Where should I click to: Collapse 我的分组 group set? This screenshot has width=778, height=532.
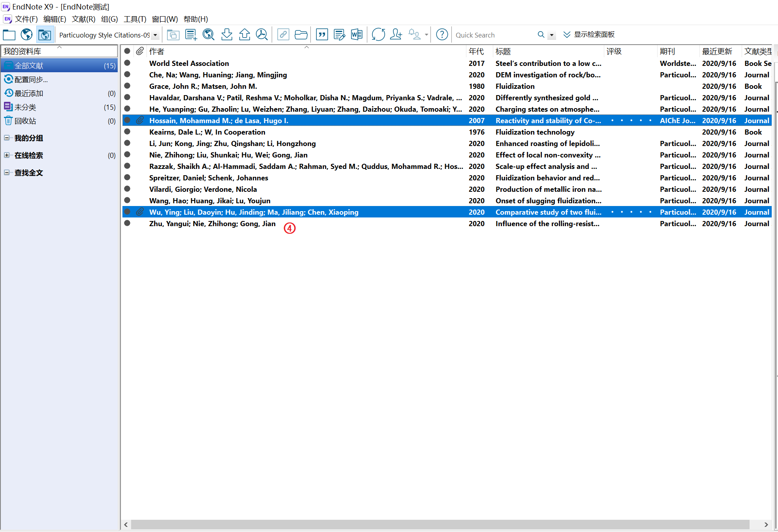[x=7, y=138]
